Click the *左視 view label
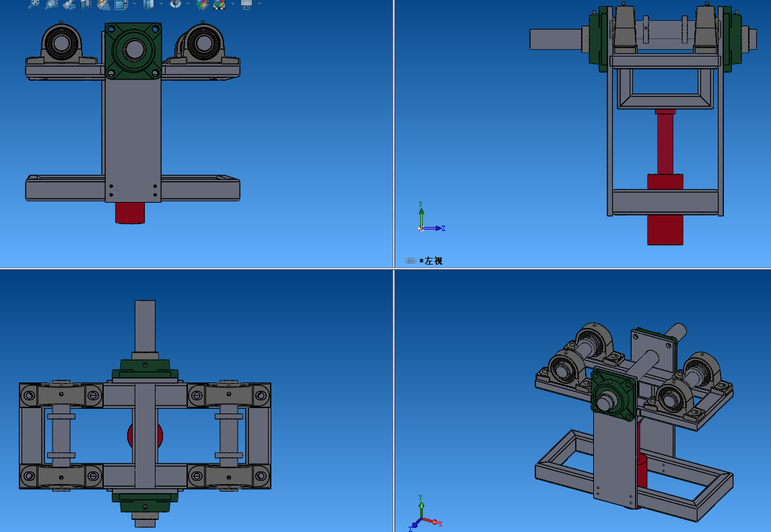Screen dimensions: 771x532 coord(431,261)
